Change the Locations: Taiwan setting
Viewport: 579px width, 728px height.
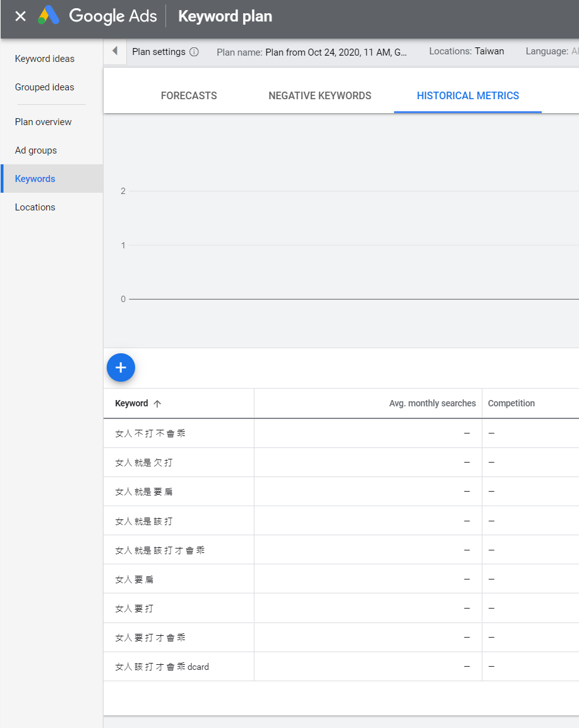point(466,52)
